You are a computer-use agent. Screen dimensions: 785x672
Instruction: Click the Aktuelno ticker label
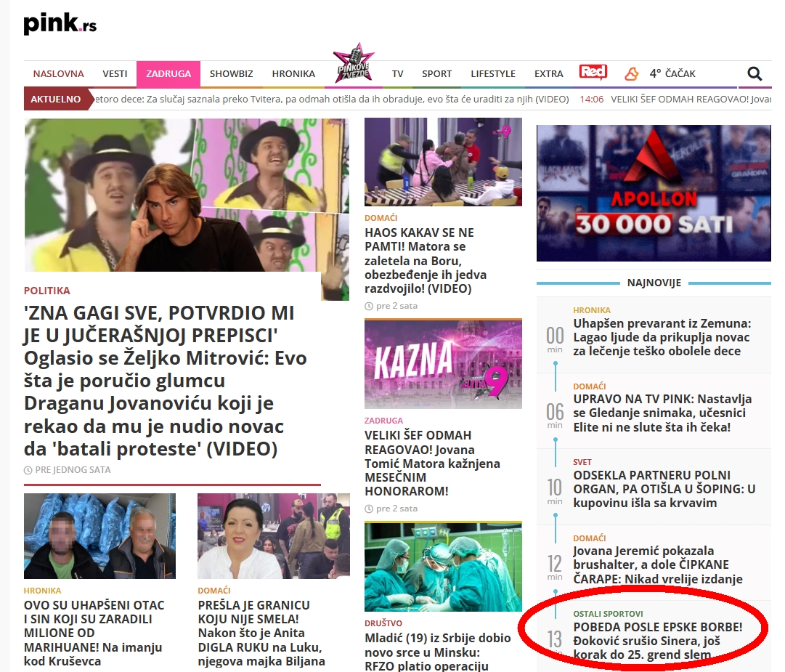(x=56, y=99)
